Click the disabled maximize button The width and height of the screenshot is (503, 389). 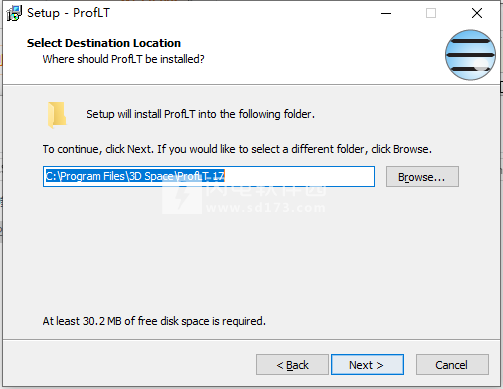pos(431,13)
